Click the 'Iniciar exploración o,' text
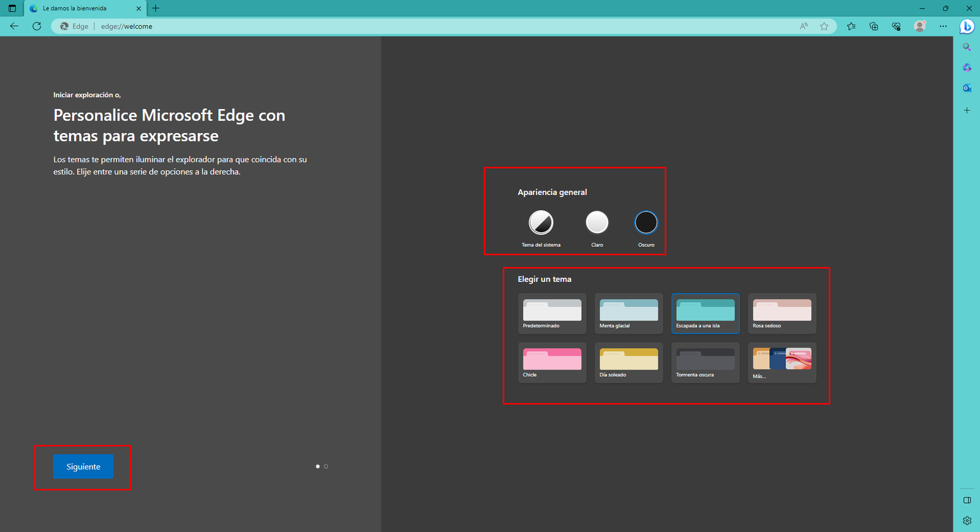The image size is (980, 532). tap(87, 95)
